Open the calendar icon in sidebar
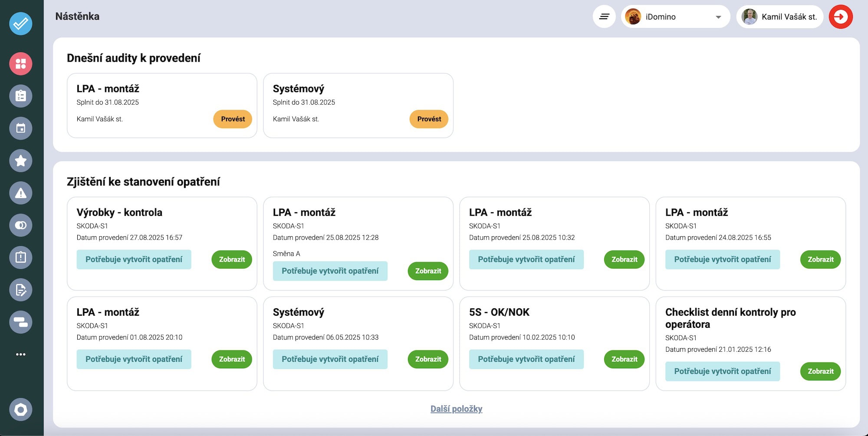The height and width of the screenshot is (436, 868). pos(20,129)
